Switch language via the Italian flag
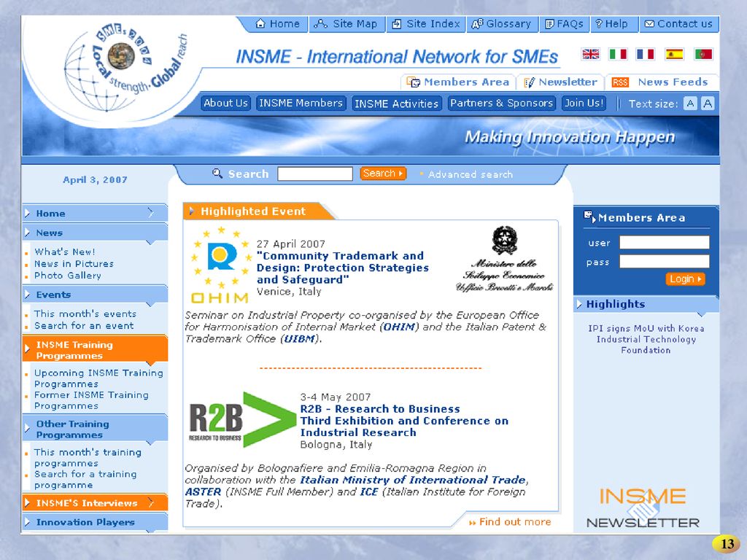This screenshot has height=560, width=747. (618, 54)
